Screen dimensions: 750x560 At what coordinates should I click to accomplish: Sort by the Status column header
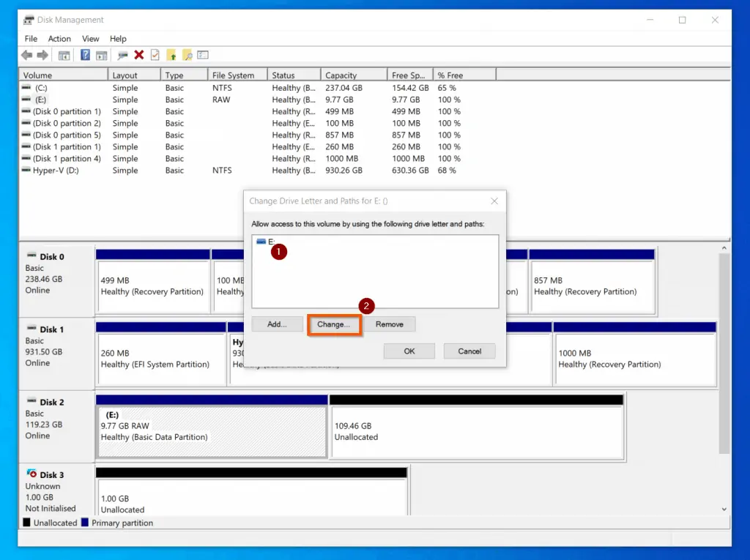tap(294, 75)
